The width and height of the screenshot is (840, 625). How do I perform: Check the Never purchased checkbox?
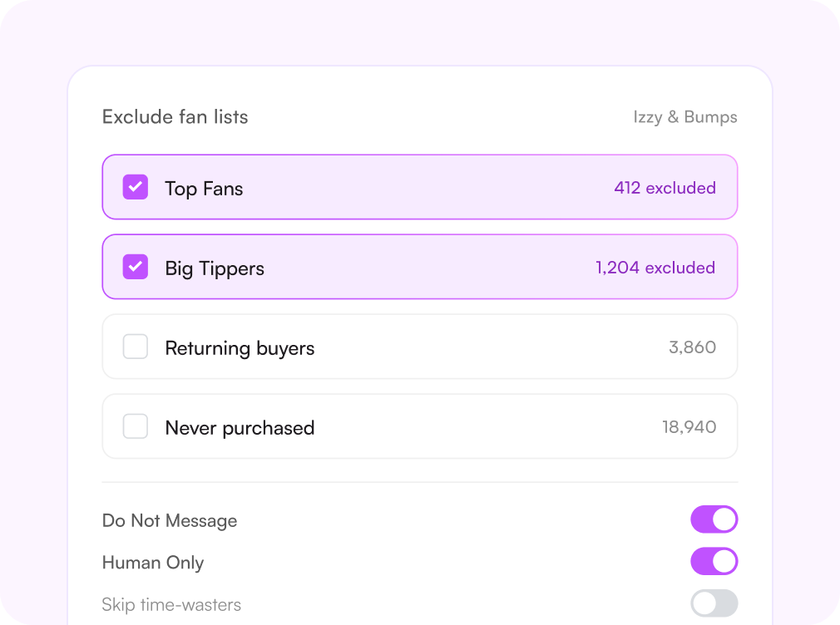(x=136, y=426)
